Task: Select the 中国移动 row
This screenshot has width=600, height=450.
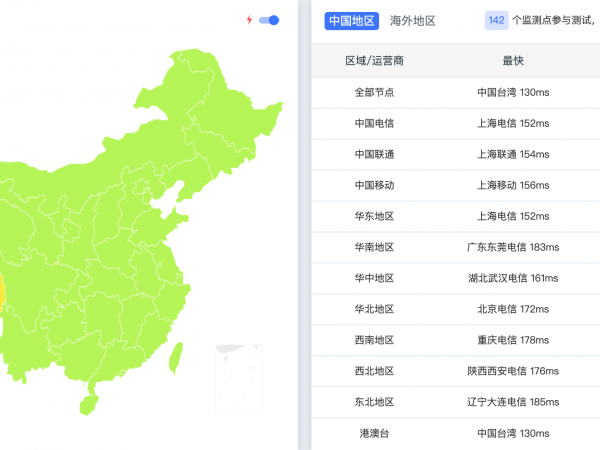Action: (x=375, y=185)
